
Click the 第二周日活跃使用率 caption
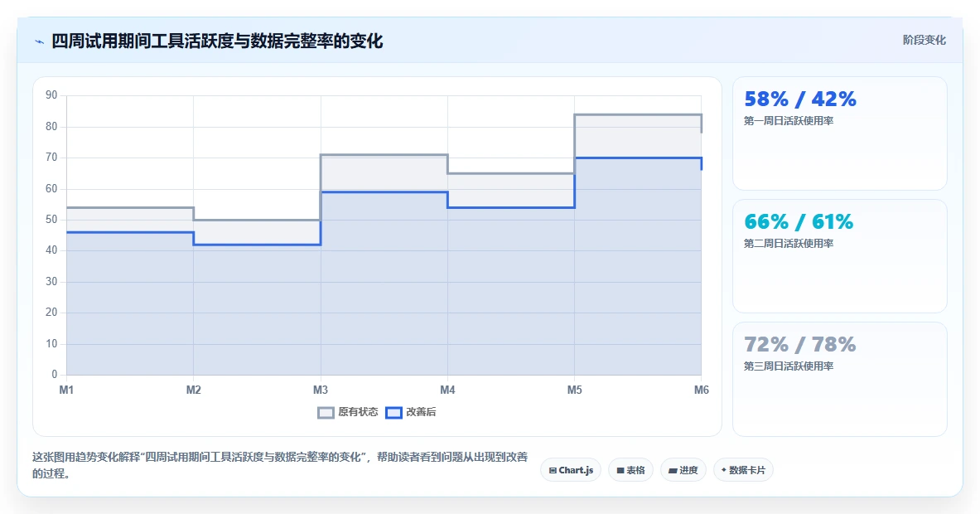(788, 243)
